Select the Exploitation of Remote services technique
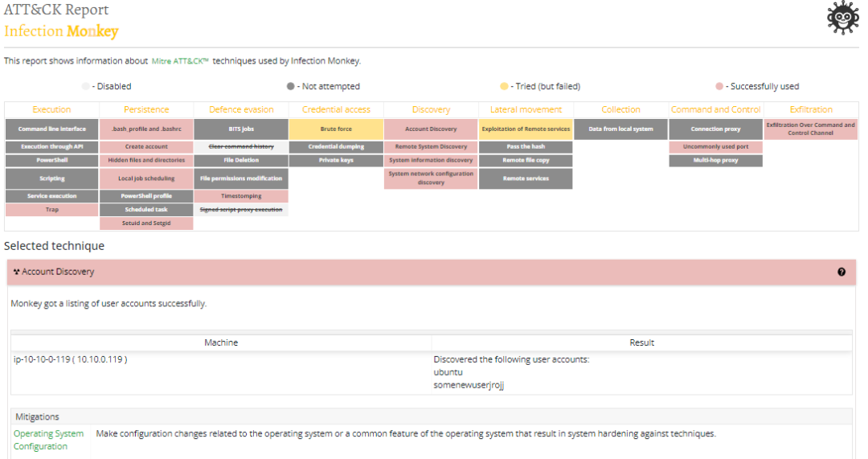Image resolution: width=868 pixels, height=459 pixels. 526,129
